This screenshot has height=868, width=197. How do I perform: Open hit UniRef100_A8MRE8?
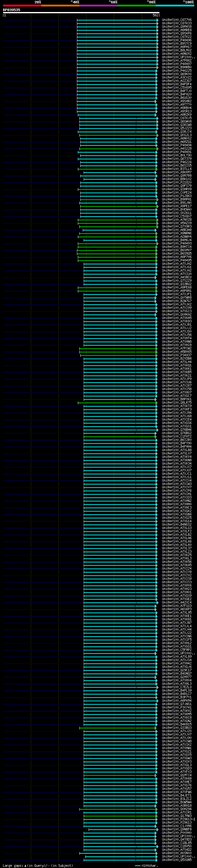coord(177,30)
